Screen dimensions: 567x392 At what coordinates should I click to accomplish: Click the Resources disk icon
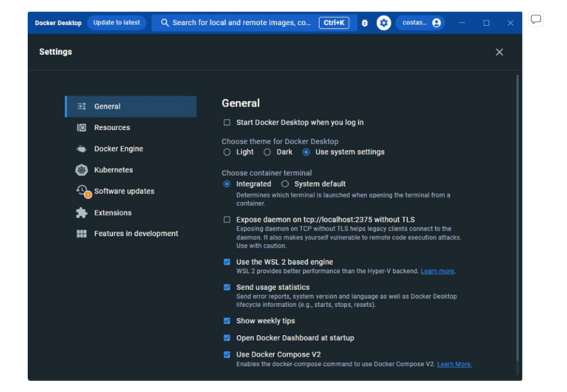[x=82, y=127]
